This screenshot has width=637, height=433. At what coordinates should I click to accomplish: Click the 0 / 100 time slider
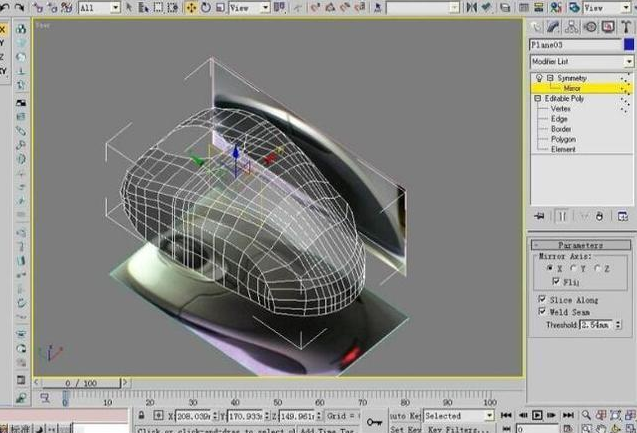click(81, 383)
